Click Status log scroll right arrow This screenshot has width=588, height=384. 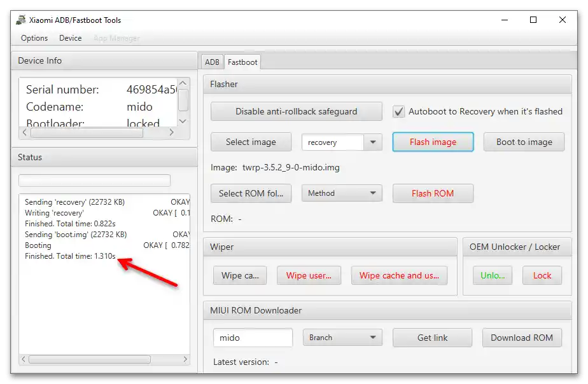pyautogui.click(x=185, y=359)
